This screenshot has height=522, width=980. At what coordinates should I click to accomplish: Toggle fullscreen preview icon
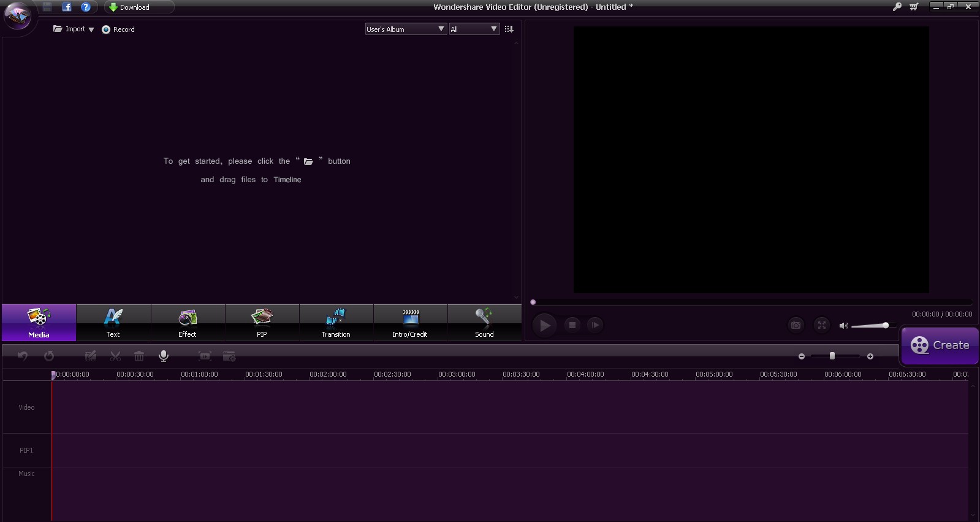click(x=822, y=325)
